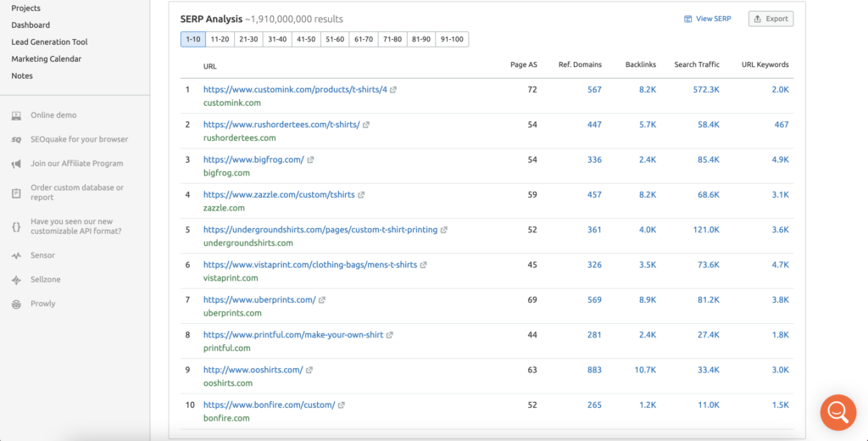Switch to results 71-80 tab
Screen dimensions: 868x441
pos(392,39)
